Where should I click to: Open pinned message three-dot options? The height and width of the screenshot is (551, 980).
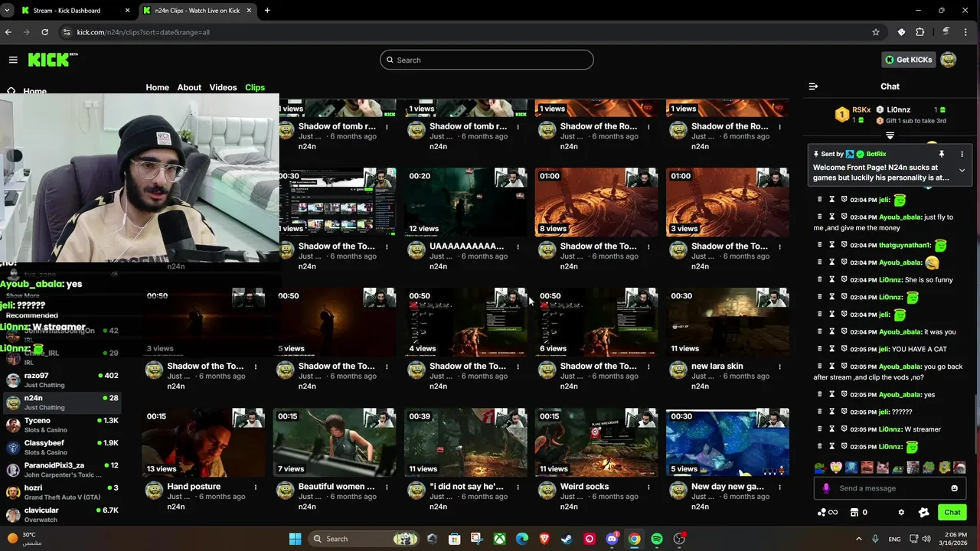(x=962, y=154)
